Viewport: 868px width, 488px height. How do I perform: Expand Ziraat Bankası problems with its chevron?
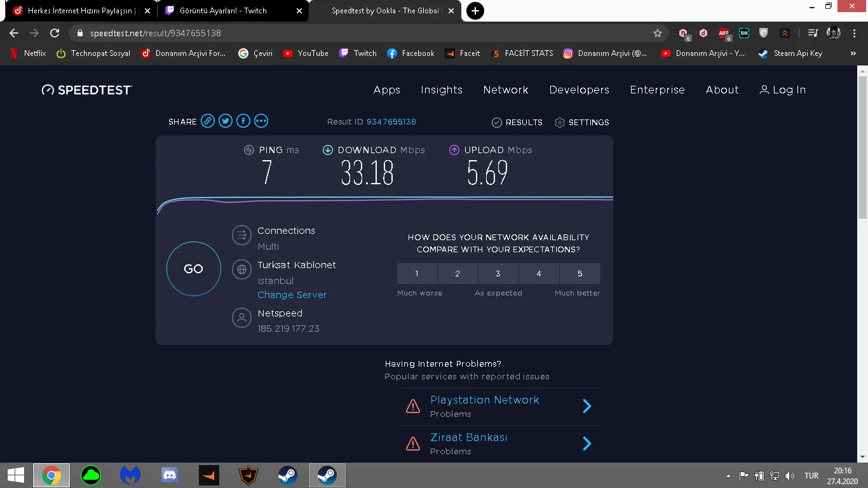click(x=587, y=444)
